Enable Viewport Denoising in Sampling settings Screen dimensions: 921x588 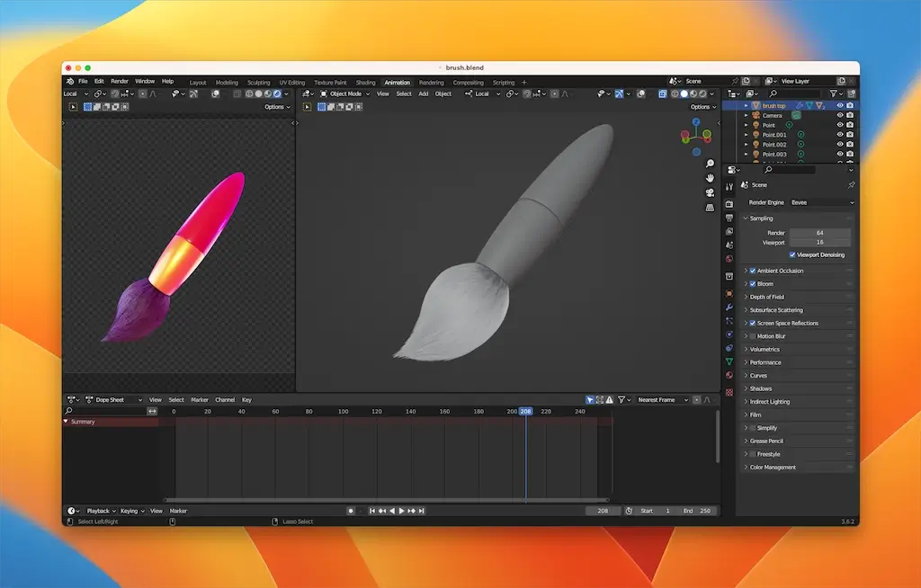pyautogui.click(x=792, y=254)
